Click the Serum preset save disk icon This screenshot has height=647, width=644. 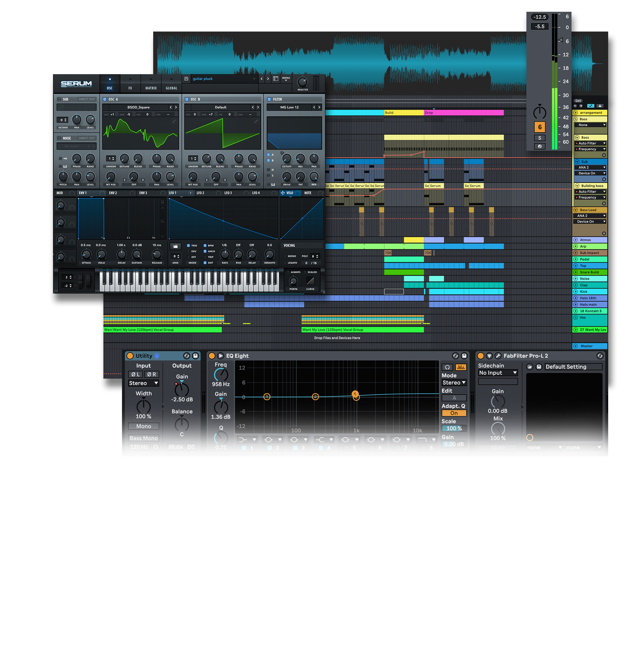(186, 79)
